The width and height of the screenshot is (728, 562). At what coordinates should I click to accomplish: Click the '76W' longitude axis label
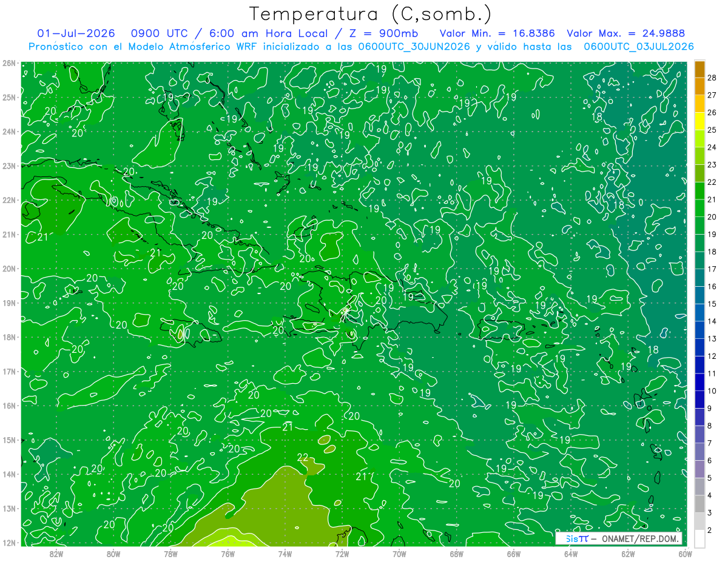pyautogui.click(x=227, y=554)
